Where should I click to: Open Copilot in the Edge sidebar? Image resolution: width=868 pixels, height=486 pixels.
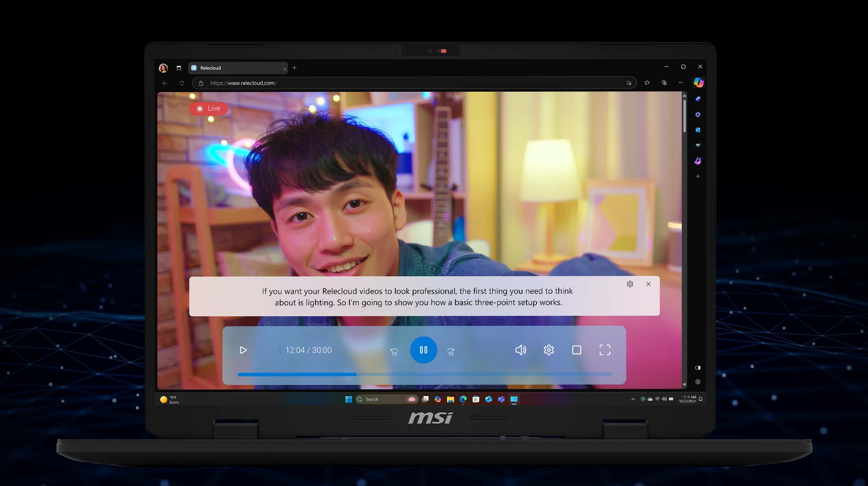pyautogui.click(x=699, y=83)
